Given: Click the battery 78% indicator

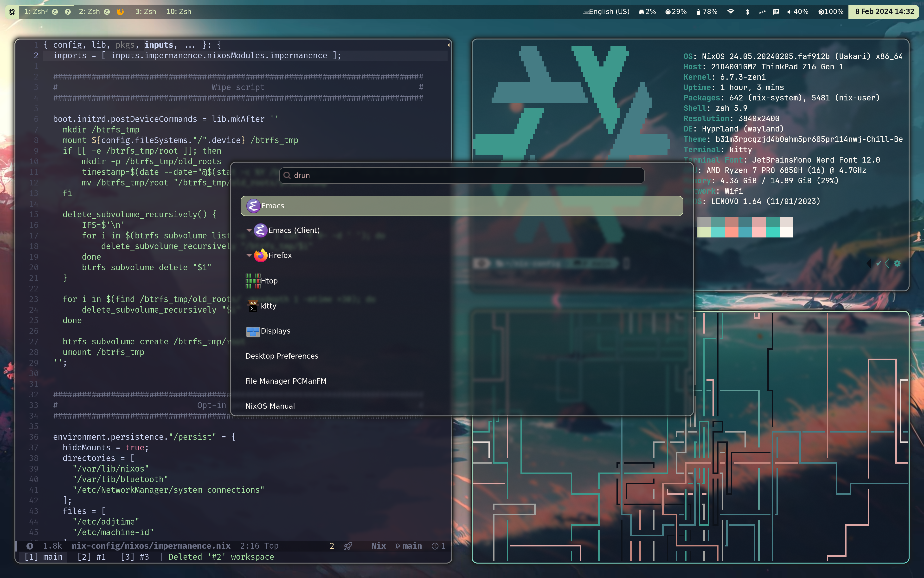Looking at the screenshot, I should click(707, 12).
